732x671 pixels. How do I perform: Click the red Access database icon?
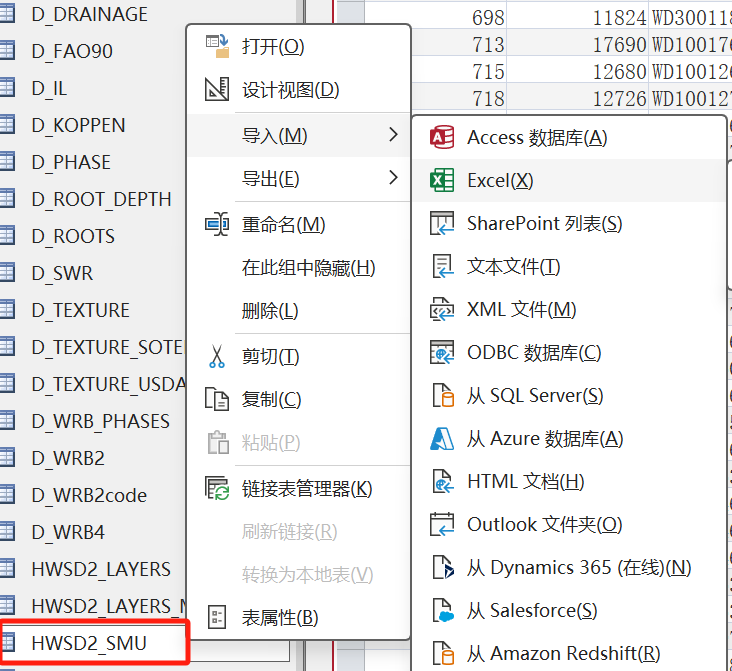[442, 137]
